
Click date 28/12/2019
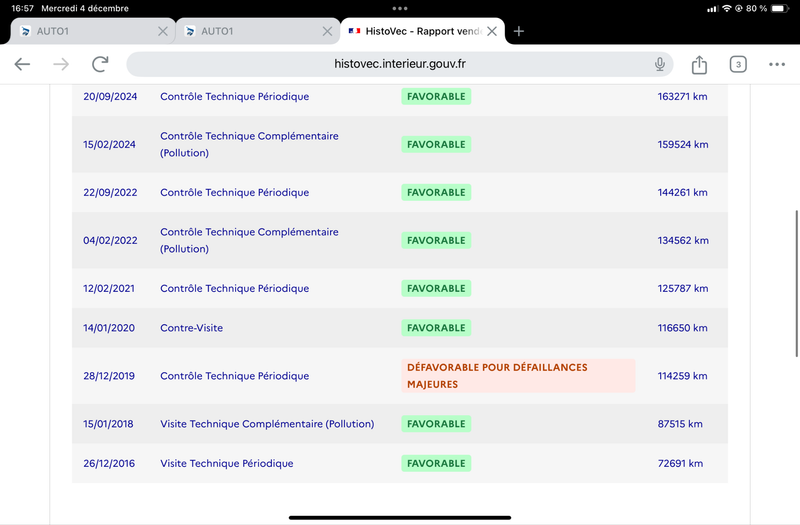[109, 376]
